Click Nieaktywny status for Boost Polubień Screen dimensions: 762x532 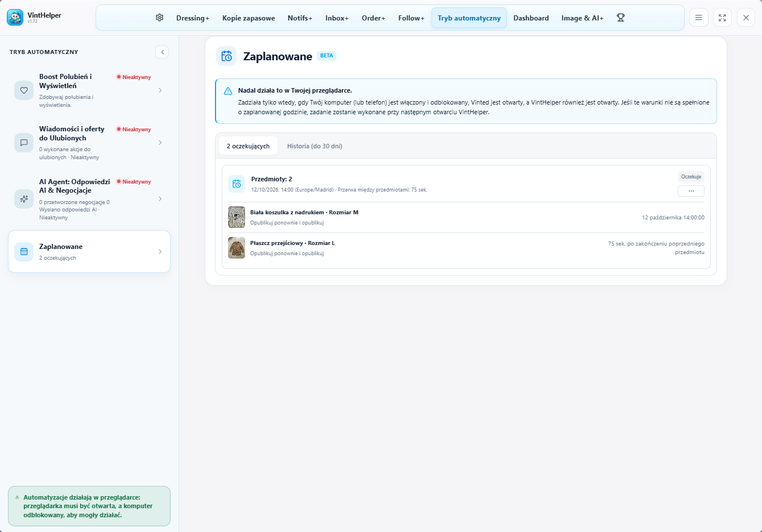point(134,77)
